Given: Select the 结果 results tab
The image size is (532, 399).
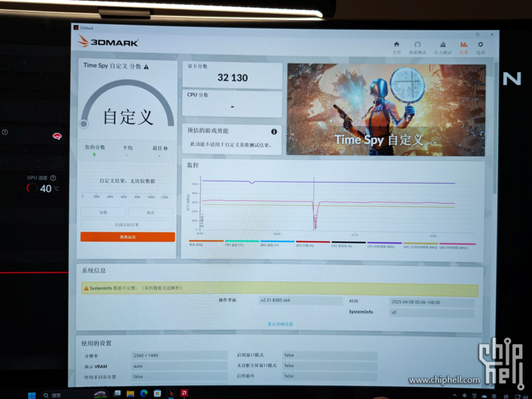Looking at the screenshot, I should click(x=464, y=48).
